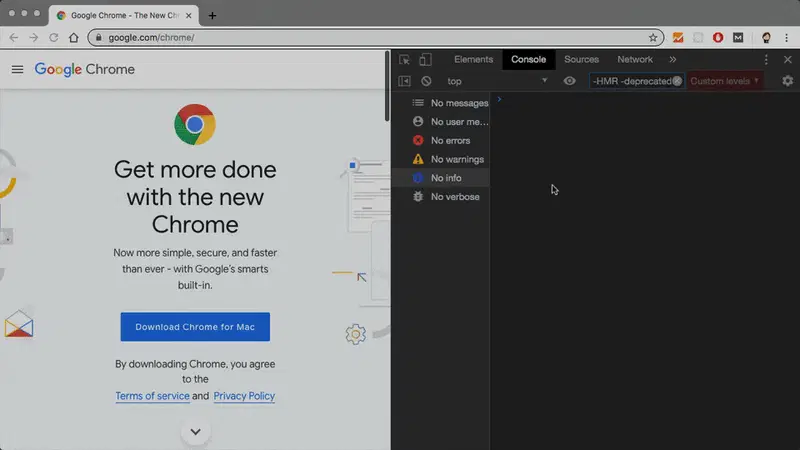
Task: Switch to the Network tab
Action: tap(635, 60)
